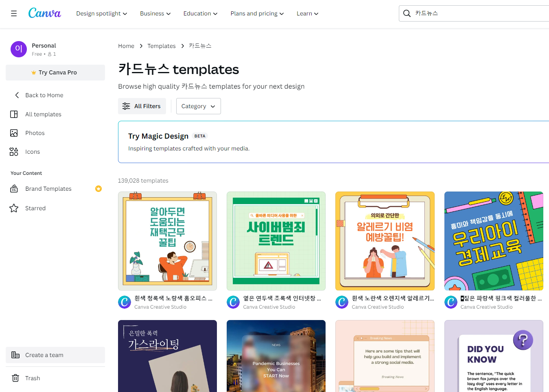Image resolution: width=549 pixels, height=392 pixels.
Task: Click the 카드뉴스 breadcrumb item
Action: (x=200, y=46)
